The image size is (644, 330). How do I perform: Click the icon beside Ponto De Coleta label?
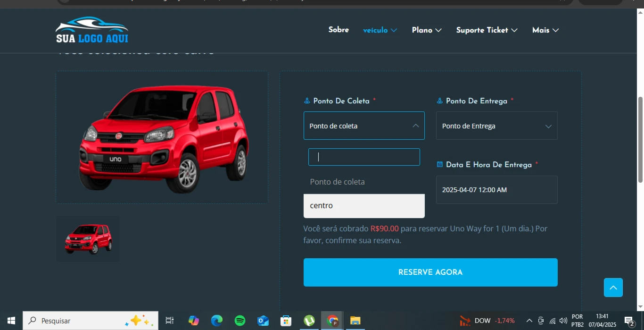pyautogui.click(x=307, y=101)
